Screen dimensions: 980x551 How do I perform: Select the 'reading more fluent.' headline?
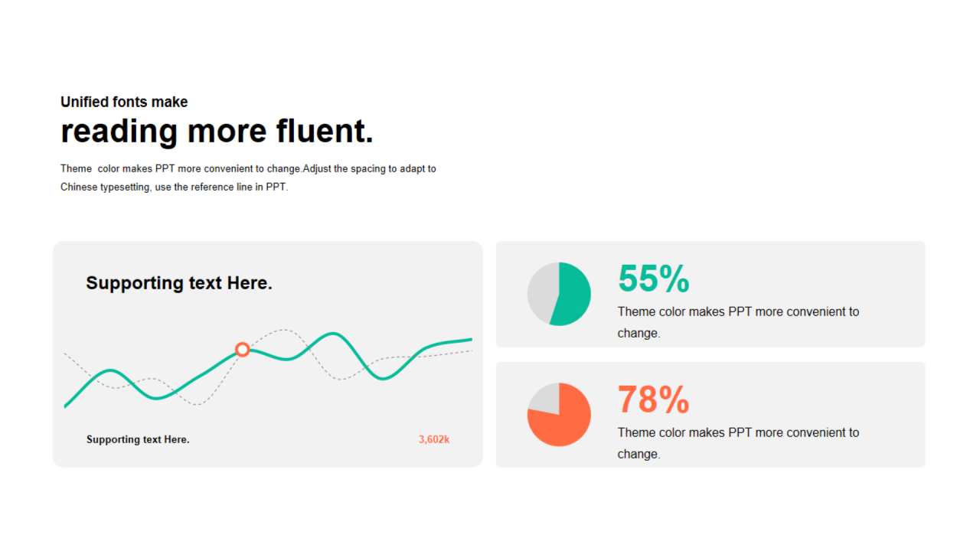pyautogui.click(x=217, y=131)
